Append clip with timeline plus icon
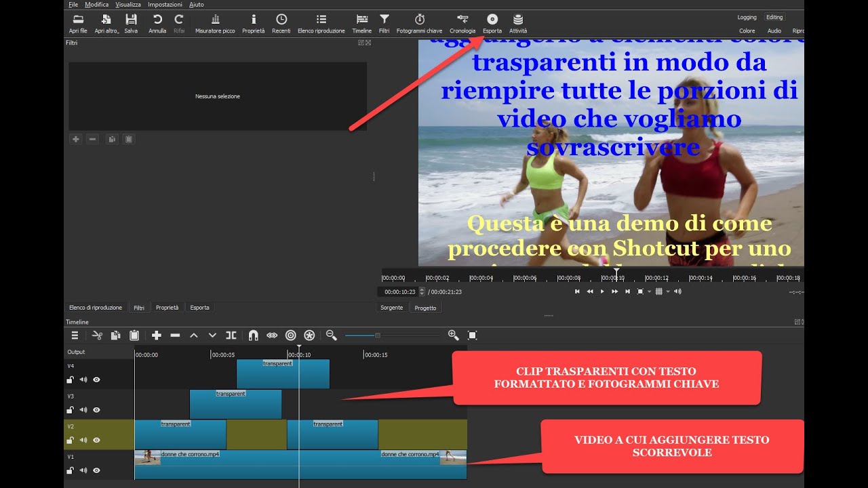 (157, 335)
